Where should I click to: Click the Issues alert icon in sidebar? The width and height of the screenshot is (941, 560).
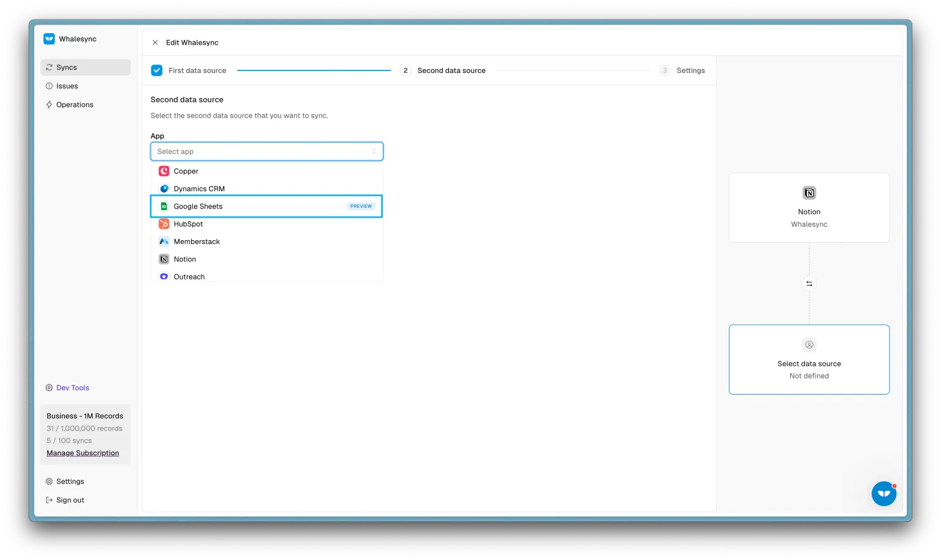[49, 86]
